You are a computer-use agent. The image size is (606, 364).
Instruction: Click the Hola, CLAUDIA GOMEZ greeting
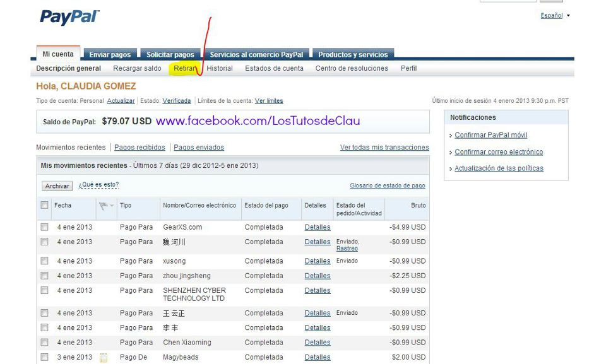point(86,86)
